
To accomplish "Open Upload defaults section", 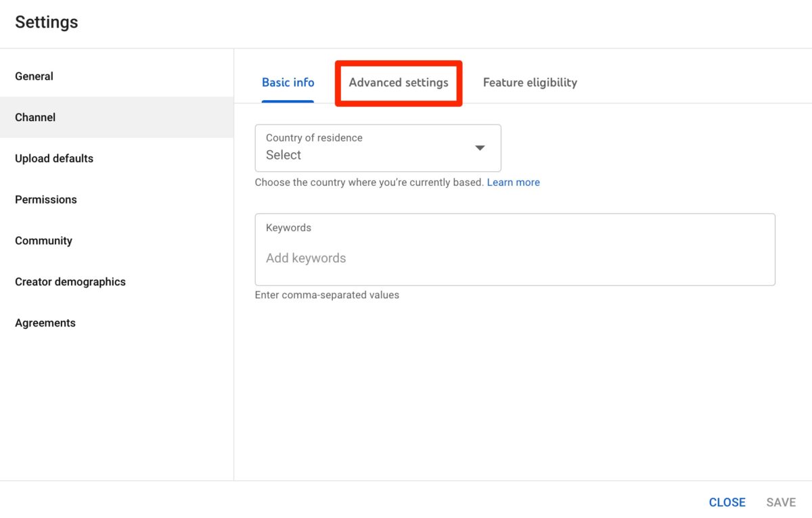I will (54, 159).
